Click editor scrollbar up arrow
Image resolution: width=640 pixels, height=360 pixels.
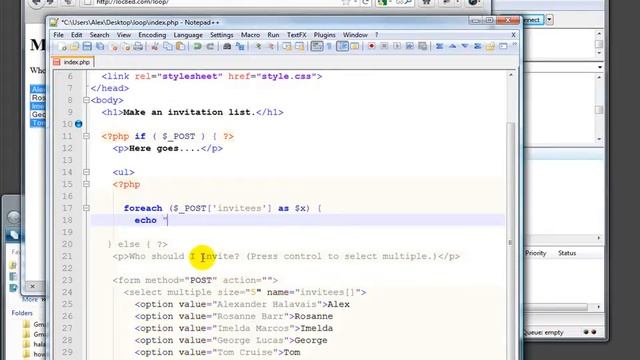point(511,76)
